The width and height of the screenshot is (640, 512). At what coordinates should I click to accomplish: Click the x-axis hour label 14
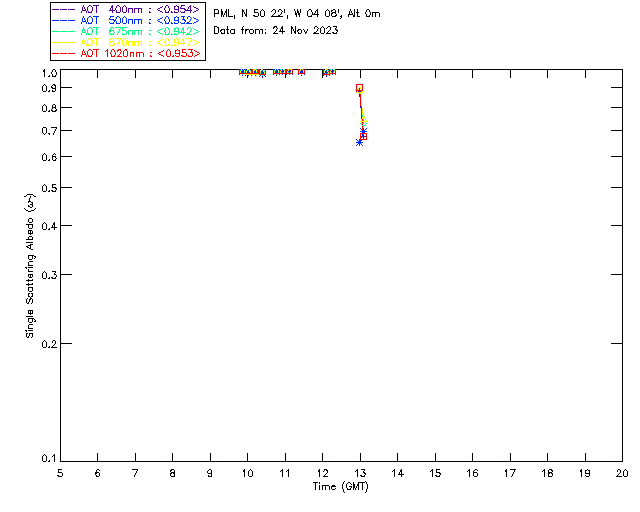(398, 474)
